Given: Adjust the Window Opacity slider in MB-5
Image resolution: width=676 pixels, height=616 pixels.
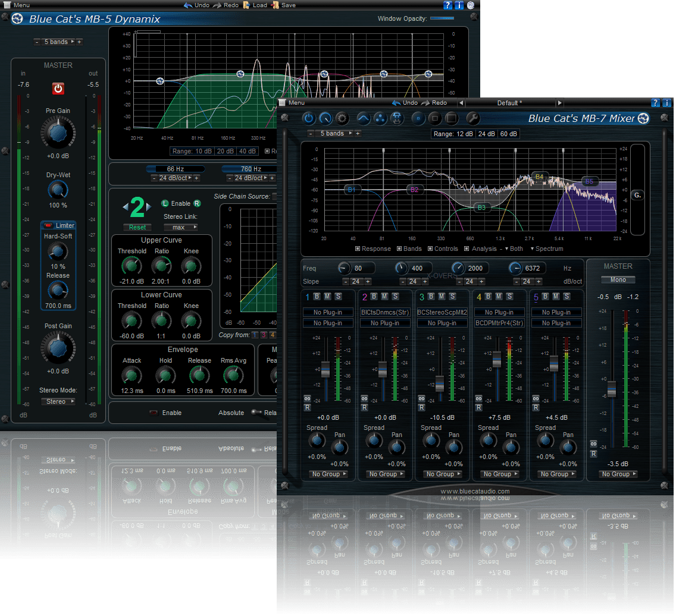Looking at the screenshot, I should coord(443,18).
